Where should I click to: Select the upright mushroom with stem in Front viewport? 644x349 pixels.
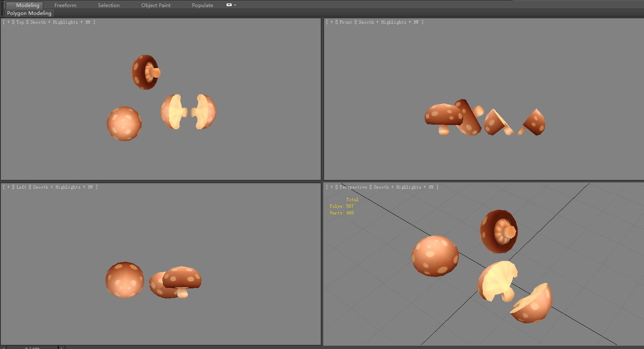(x=443, y=119)
